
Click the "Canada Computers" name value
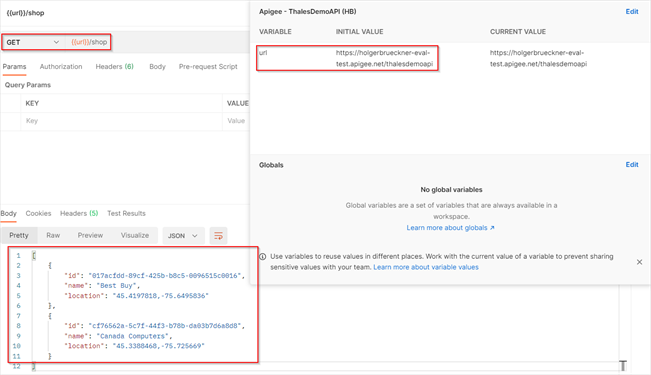pyautogui.click(x=132, y=336)
